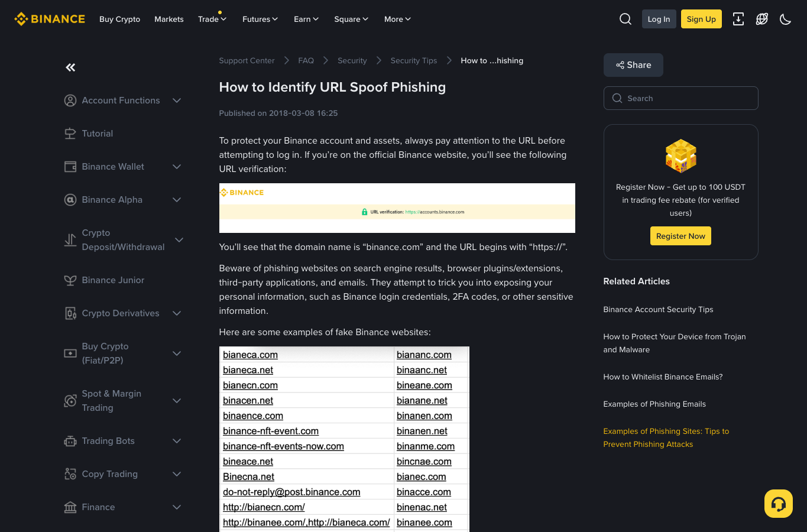Screen dimensions: 807x532
Task: Go to Security breadcrumb
Action: 352,60
